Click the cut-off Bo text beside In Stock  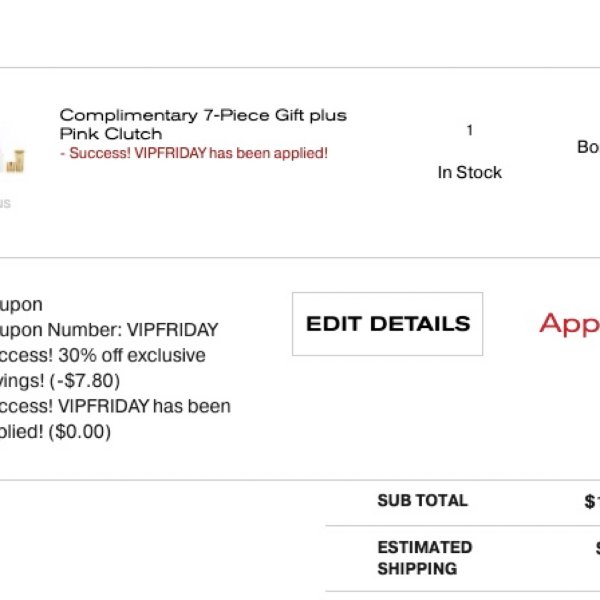(588, 147)
